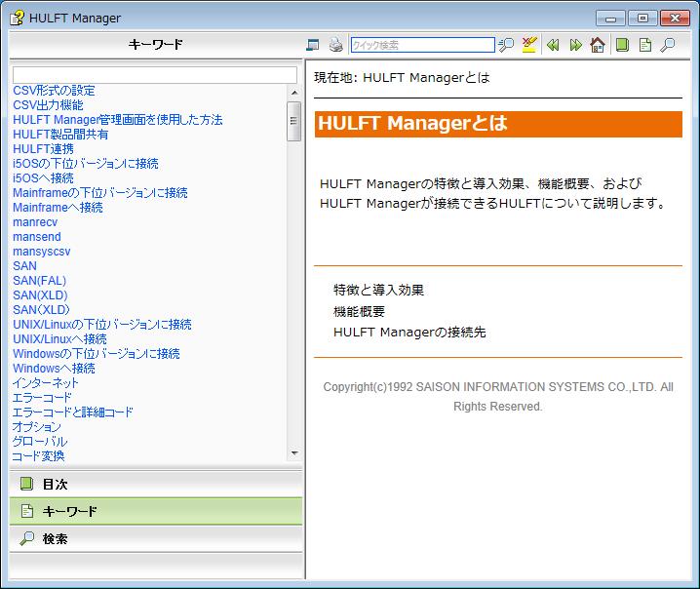Select the SAN(FAL) keyword
The image size is (700, 589).
40,281
